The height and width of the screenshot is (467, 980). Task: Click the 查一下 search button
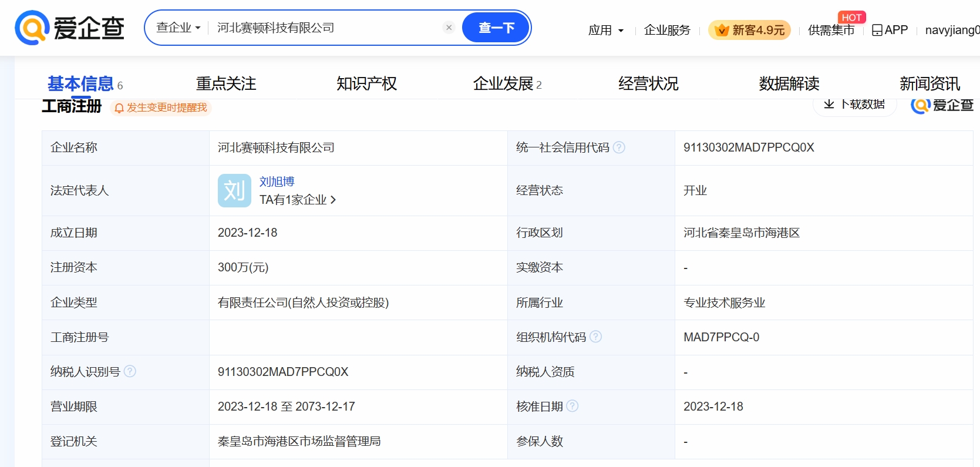[496, 28]
